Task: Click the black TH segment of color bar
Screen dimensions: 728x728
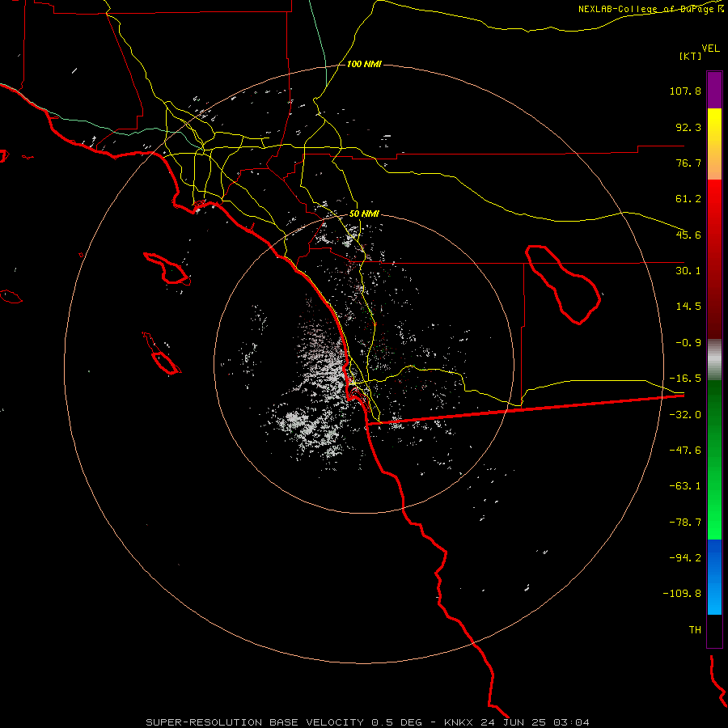Action: [x=714, y=630]
